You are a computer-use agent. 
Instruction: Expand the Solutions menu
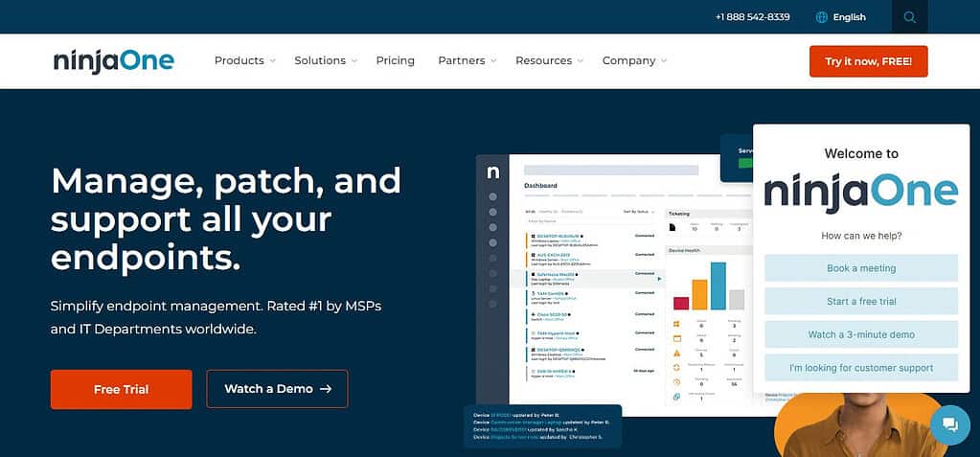click(326, 60)
